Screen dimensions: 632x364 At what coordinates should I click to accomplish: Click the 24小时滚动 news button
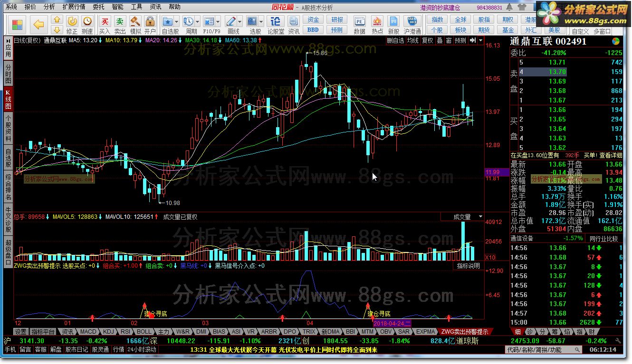click(x=142, y=349)
